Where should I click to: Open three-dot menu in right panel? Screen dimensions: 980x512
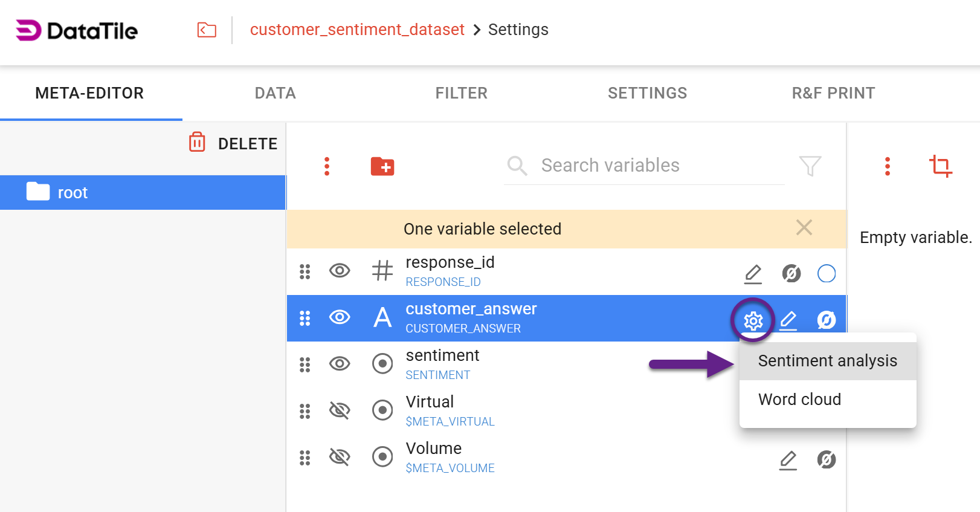[888, 166]
